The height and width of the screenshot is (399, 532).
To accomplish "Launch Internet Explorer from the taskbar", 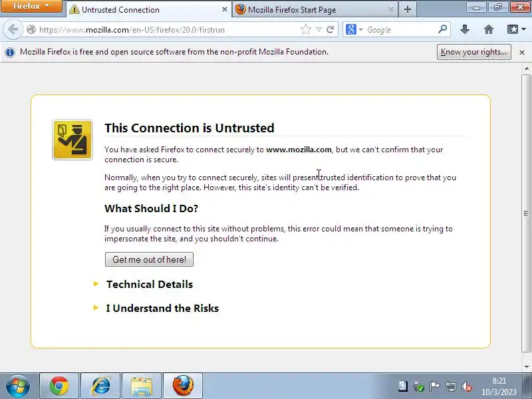I will click(x=100, y=386).
